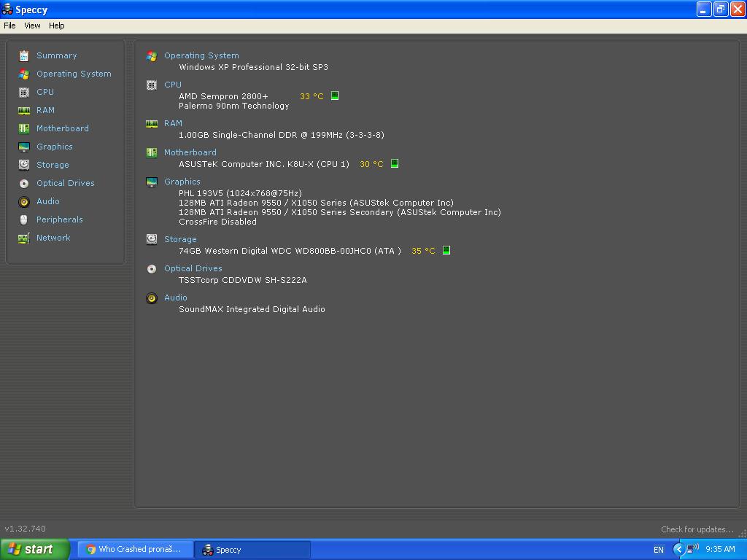This screenshot has width=747, height=560.
Task: Click 'SoundMAX Integrated Digital Audio' text
Action: (x=252, y=309)
